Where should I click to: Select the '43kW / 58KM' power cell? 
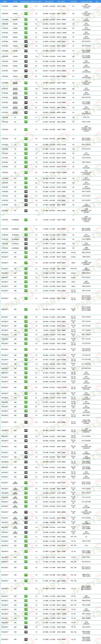[61, 416]
